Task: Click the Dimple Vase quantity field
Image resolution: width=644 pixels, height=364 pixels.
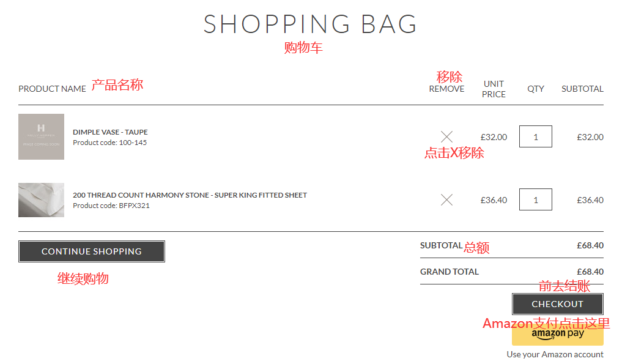Action: (x=535, y=136)
